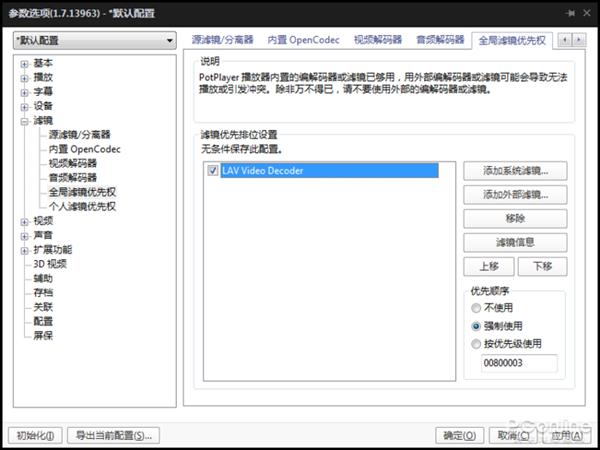The height and width of the screenshot is (450, 600).
Task: Close the preferences dialog
Action: (x=587, y=13)
